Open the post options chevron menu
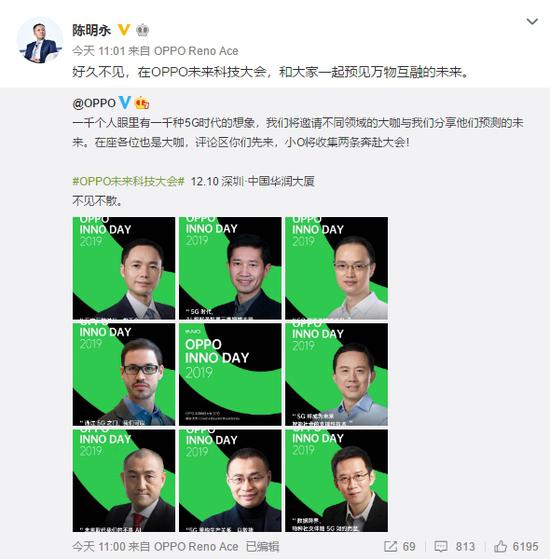The image size is (550, 559). click(532, 22)
